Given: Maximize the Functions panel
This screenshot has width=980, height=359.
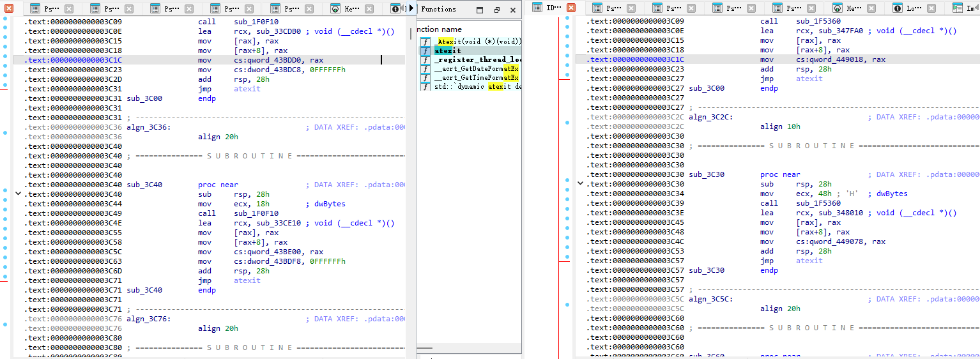Looking at the screenshot, I should 480,10.
